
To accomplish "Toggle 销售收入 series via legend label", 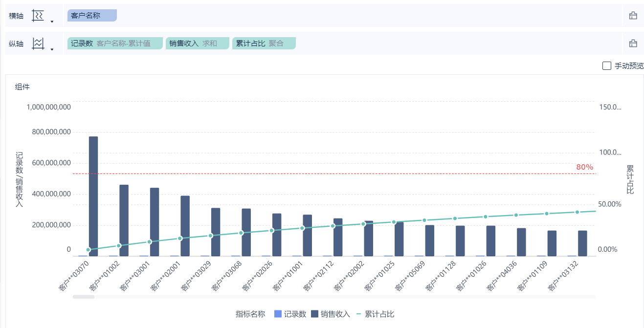I will point(335,314).
